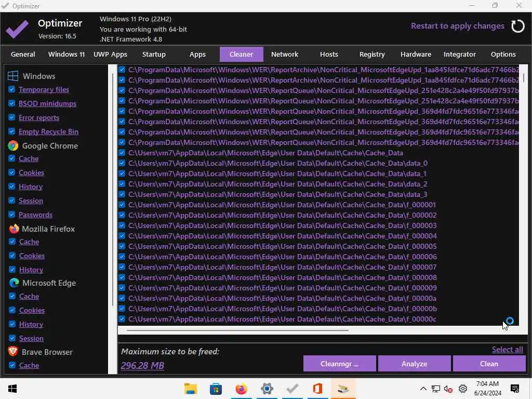This screenshot has height=399, width=532.
Task: Open the Registry tab
Action: point(372,54)
